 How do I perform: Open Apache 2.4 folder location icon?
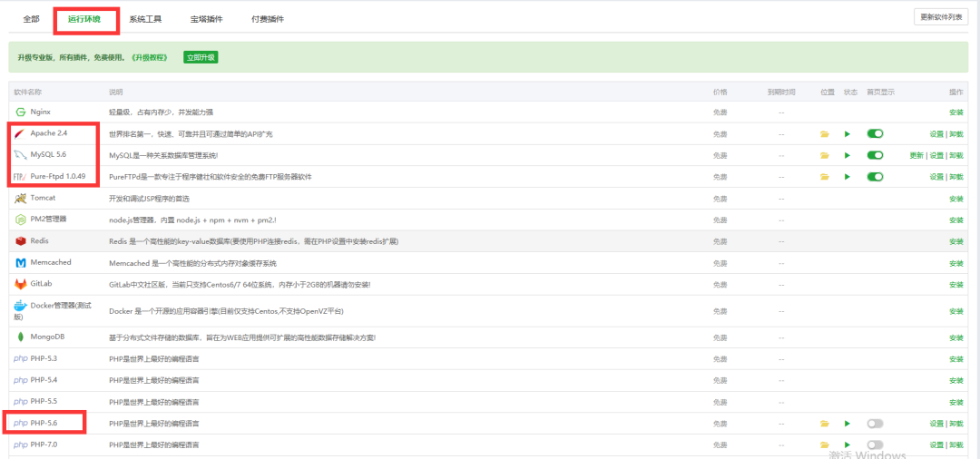(x=824, y=133)
